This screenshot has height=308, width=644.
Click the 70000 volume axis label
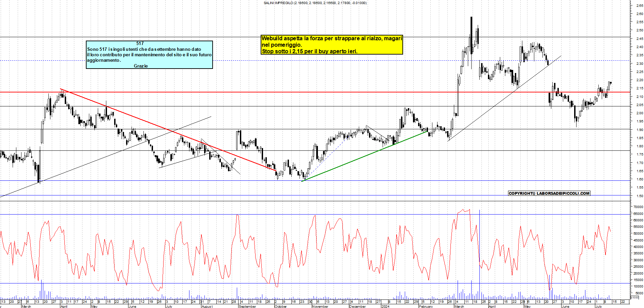tap(638, 207)
